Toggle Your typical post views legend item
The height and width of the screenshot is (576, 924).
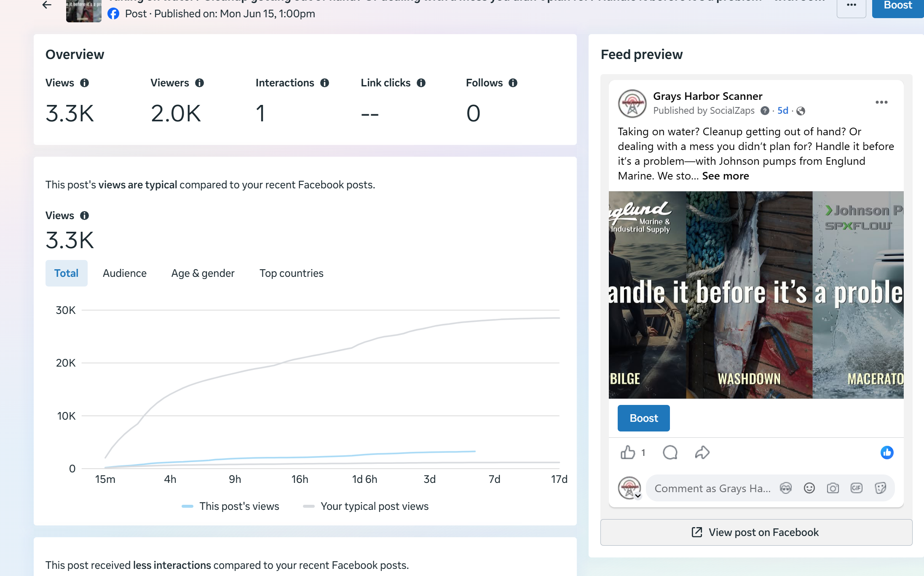pyautogui.click(x=366, y=506)
